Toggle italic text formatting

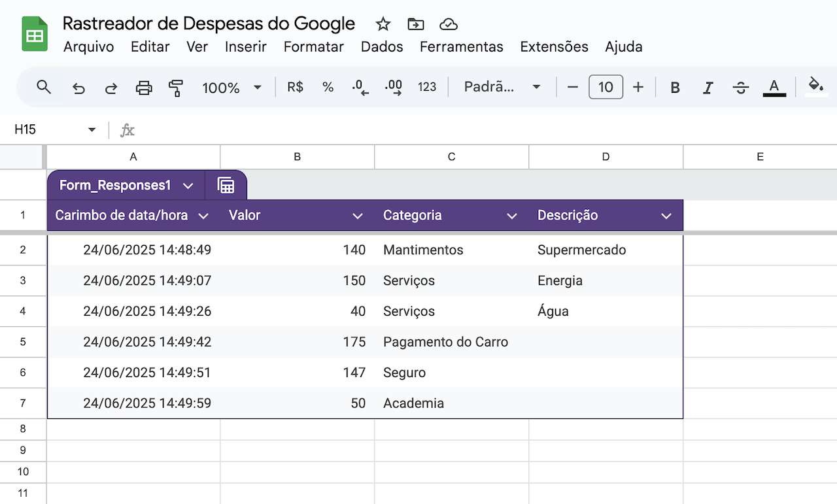708,88
